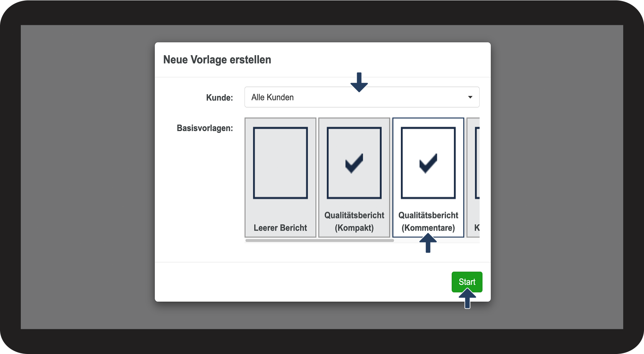This screenshot has width=644, height=354.
Task: Click the green Start button
Action: coord(467,282)
